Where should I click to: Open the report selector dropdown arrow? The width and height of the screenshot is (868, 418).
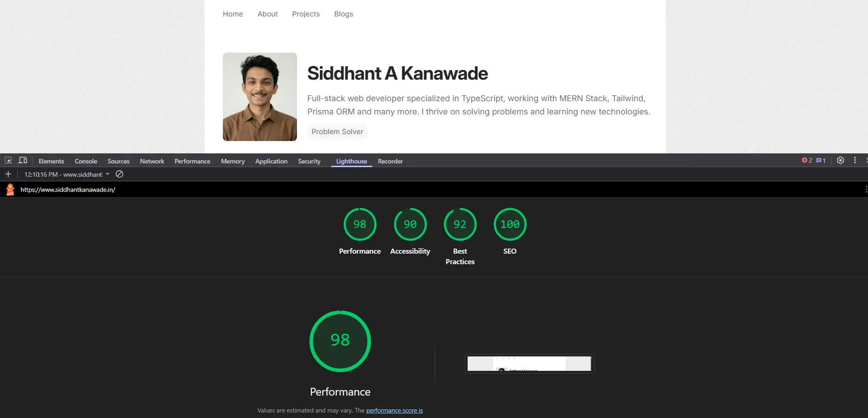[x=107, y=174]
